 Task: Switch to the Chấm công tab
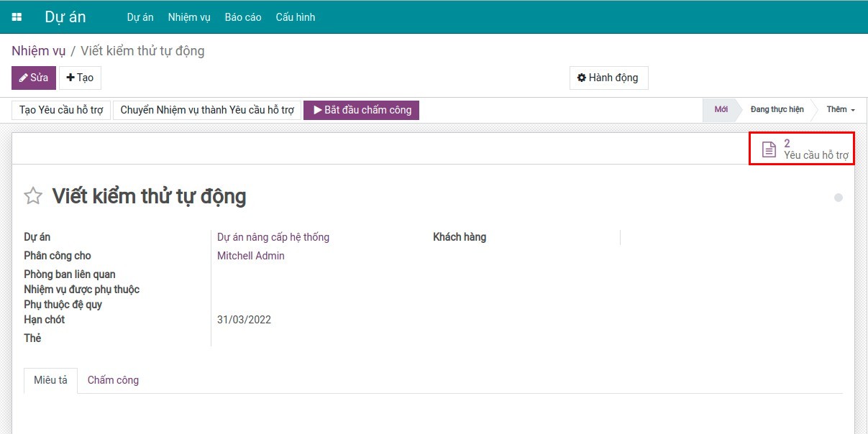click(x=113, y=380)
